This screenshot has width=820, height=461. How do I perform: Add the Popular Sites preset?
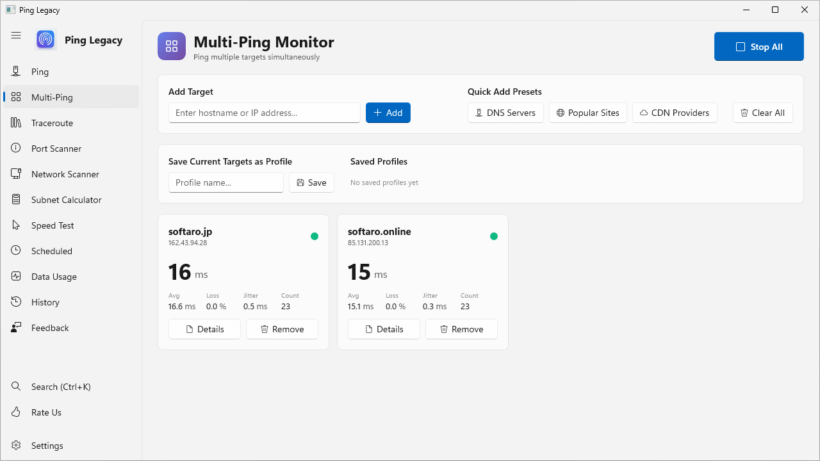click(x=587, y=113)
